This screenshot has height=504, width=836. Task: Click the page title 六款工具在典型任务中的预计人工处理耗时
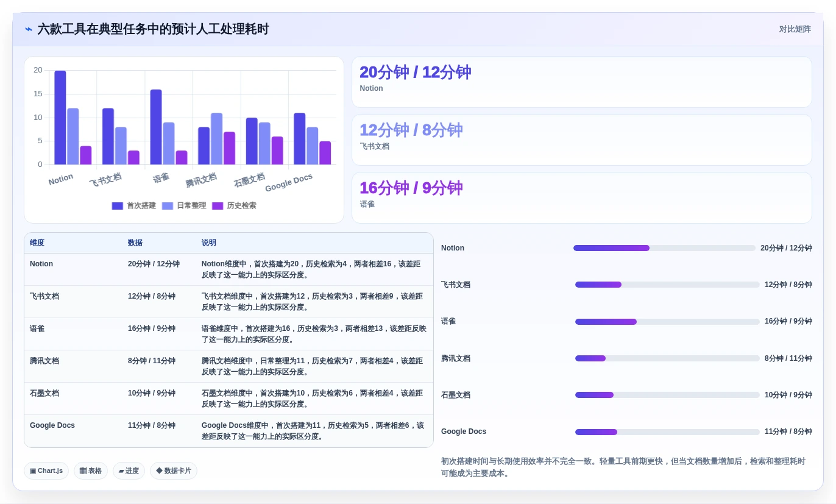153,29
